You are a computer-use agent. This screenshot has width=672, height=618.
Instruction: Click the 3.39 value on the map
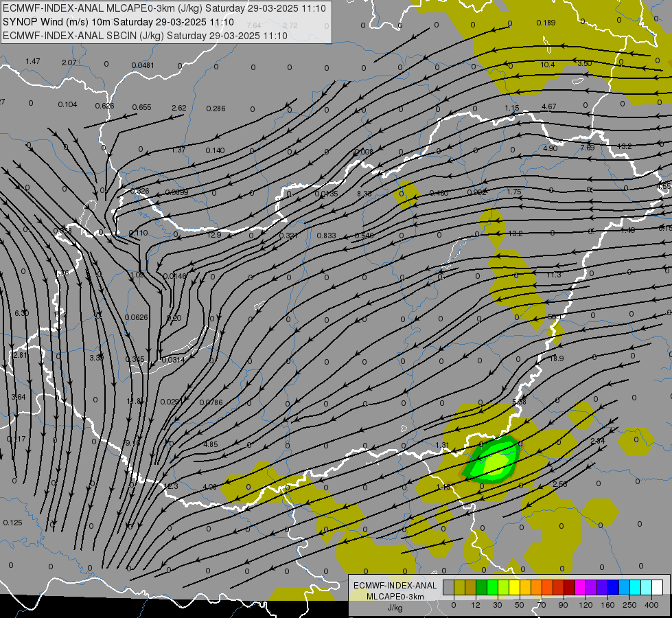point(96,358)
